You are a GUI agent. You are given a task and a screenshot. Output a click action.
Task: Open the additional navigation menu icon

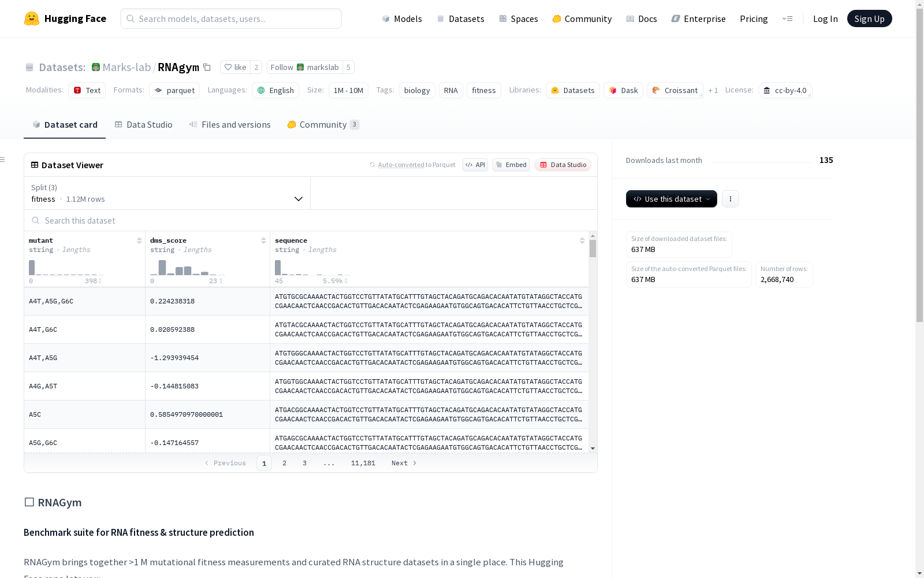coord(787,18)
